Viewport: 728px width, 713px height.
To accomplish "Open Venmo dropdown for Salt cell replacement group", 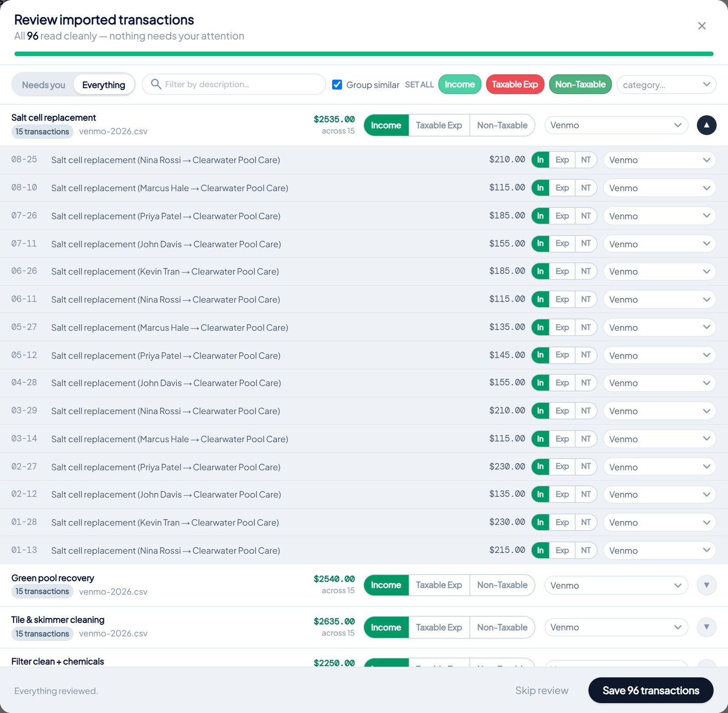I will [616, 125].
